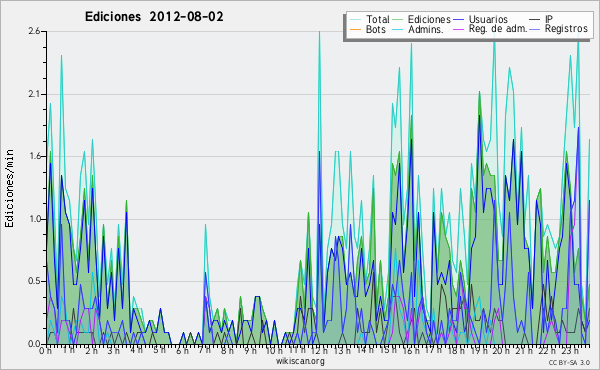Click the 19 h x-axis marker
Viewport: 600px width, 370px height.
point(479,351)
